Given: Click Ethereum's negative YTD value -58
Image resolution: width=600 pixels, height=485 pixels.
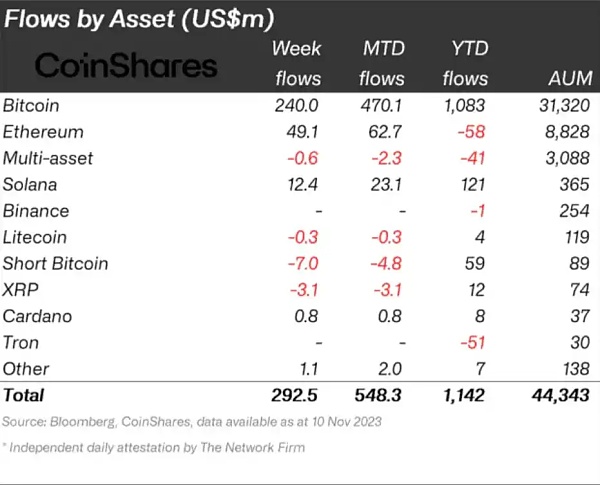Looking at the screenshot, I should click(x=471, y=131).
